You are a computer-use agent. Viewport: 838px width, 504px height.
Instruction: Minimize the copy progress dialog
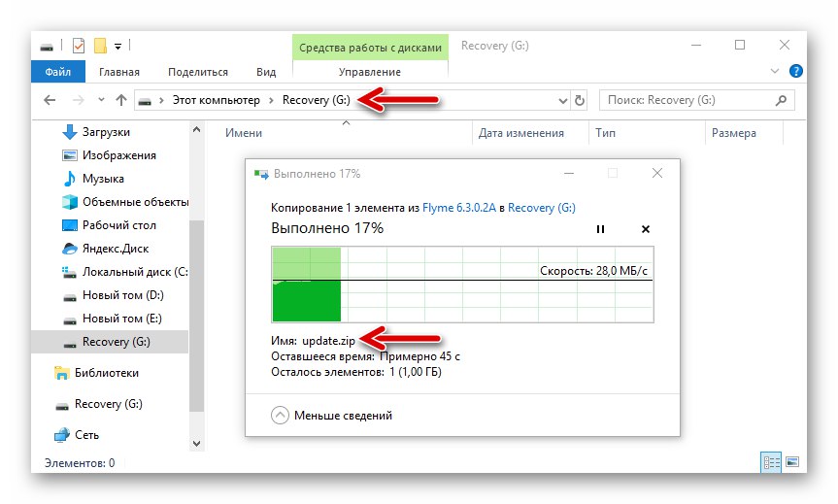click(x=569, y=173)
